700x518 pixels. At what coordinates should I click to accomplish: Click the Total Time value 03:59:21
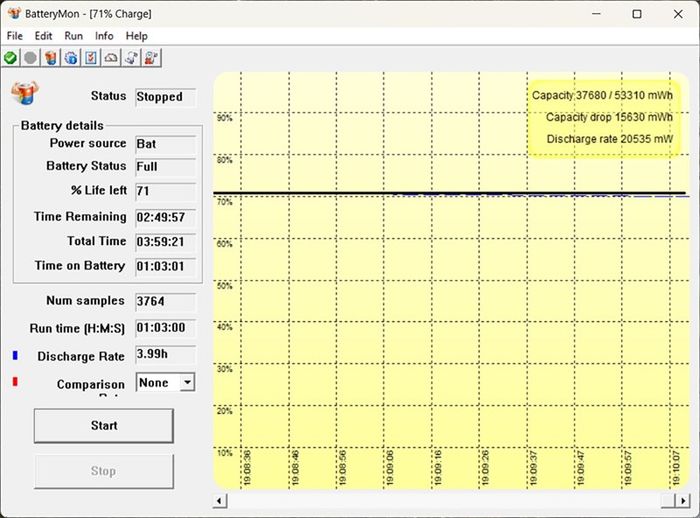165,242
